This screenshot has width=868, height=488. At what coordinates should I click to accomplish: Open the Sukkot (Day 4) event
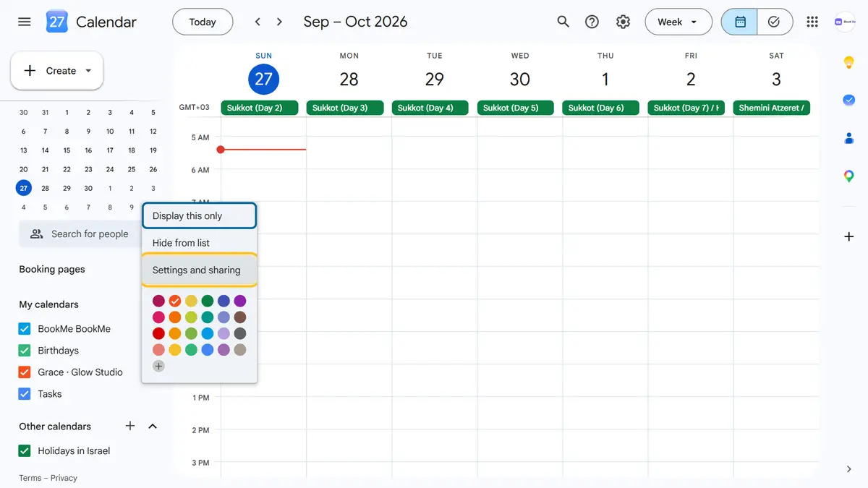pyautogui.click(x=431, y=108)
